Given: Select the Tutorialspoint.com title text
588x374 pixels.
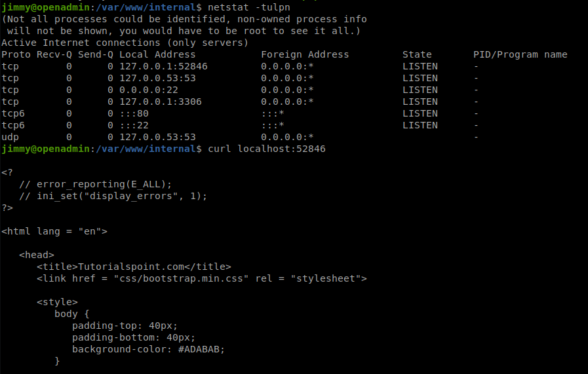Looking at the screenshot, I should click(131, 267).
